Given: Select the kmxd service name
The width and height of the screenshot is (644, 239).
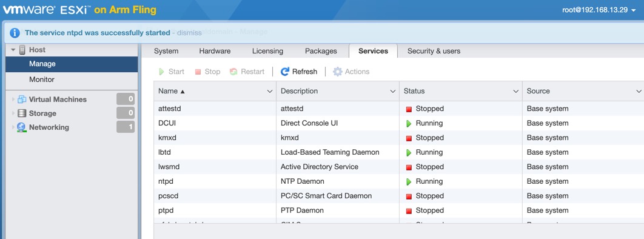Looking at the screenshot, I should tap(167, 138).
